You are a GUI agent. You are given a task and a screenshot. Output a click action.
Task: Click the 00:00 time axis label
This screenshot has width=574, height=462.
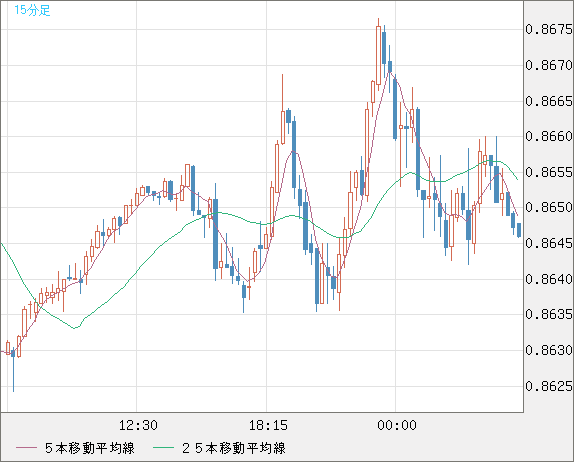pos(397,425)
